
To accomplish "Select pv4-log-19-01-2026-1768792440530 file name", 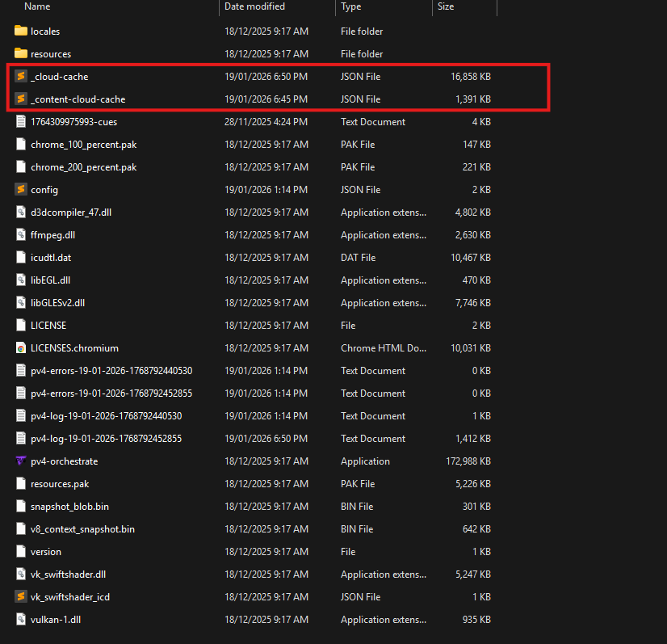I will tap(106, 416).
